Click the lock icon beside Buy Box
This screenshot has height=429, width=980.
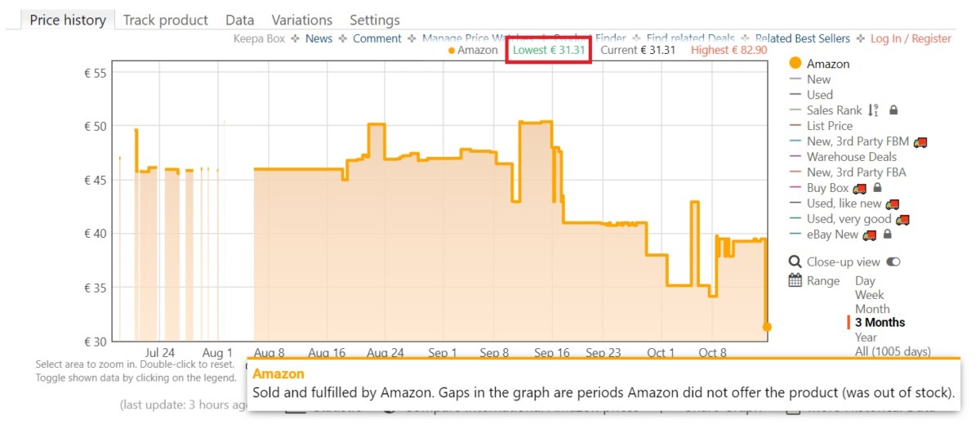click(878, 188)
